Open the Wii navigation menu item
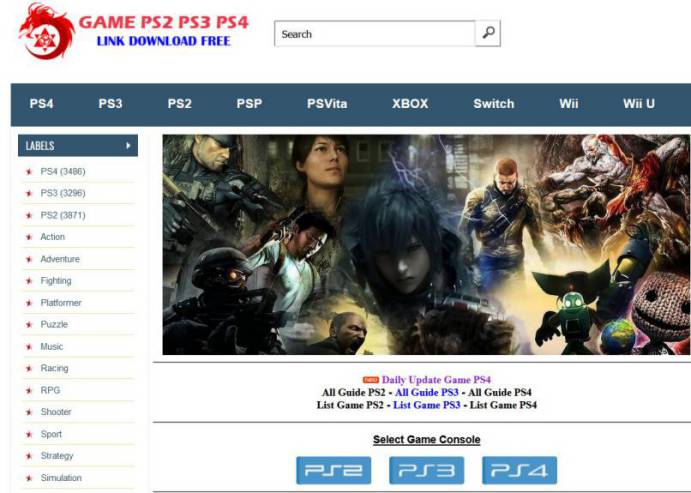 (568, 104)
